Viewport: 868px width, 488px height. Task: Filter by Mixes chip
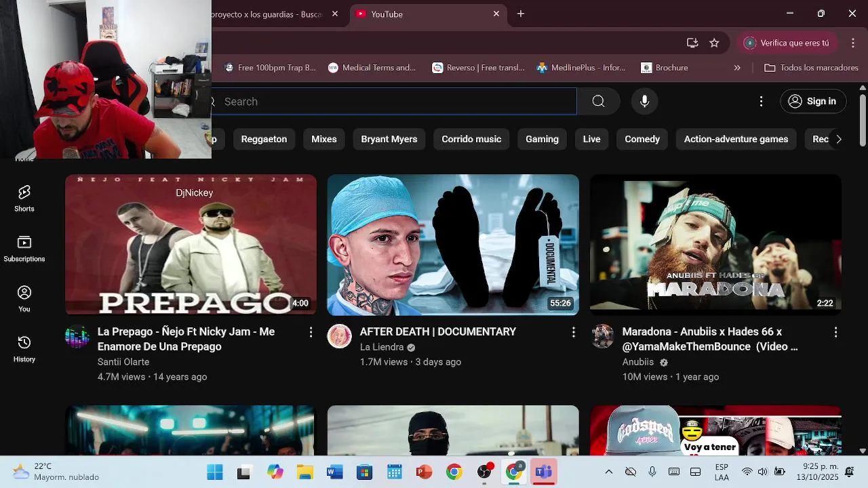[x=324, y=139]
